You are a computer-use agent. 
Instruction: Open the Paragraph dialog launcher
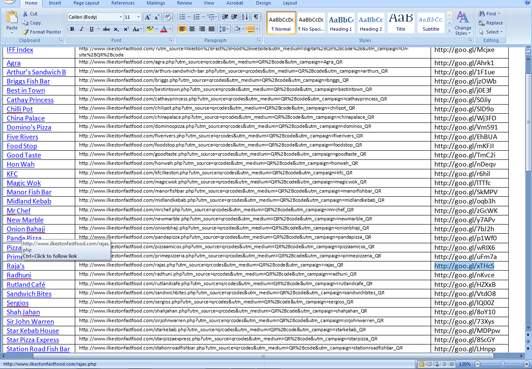coord(259,40)
